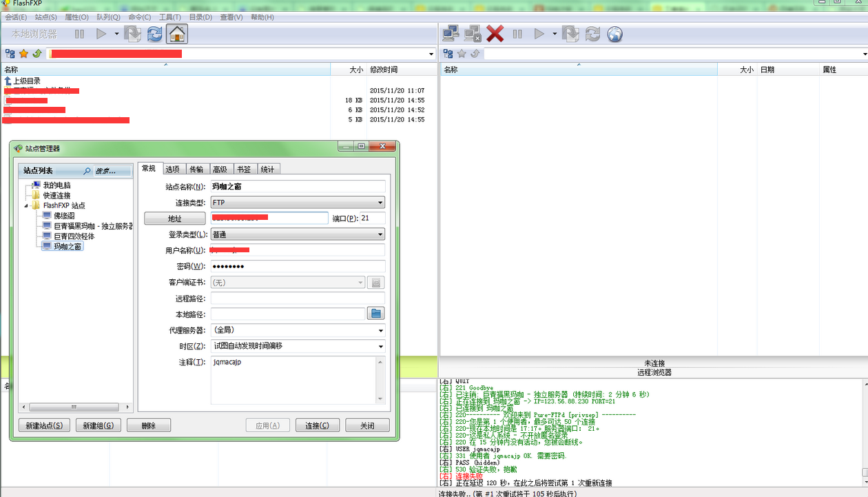The width and height of the screenshot is (868, 497).
Task: Click the home icon in local toolbar
Action: [177, 34]
